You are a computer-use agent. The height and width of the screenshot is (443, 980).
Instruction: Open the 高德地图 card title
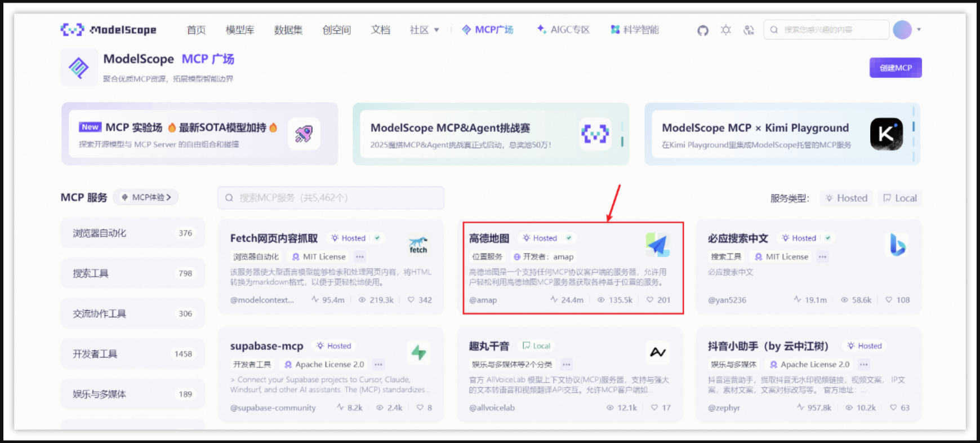pyautogui.click(x=489, y=238)
